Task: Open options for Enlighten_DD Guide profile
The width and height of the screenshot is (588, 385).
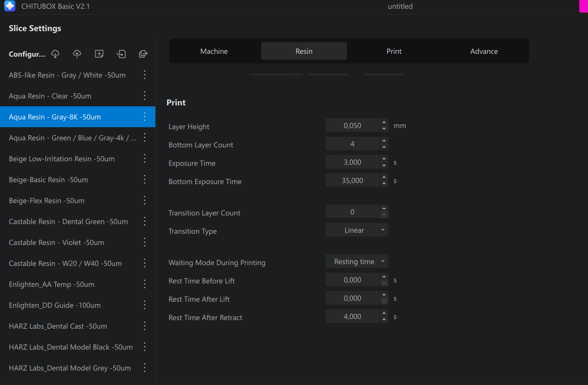Action: click(144, 305)
